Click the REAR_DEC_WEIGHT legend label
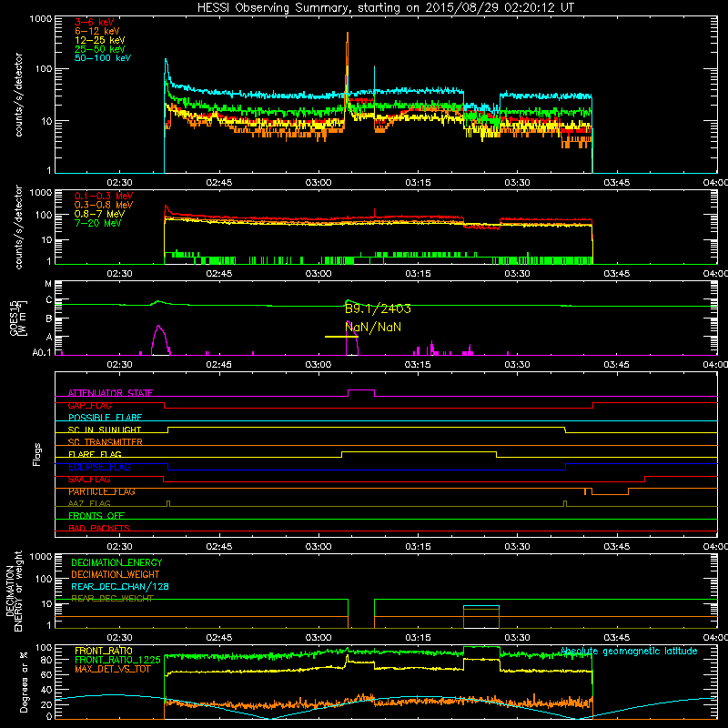 [x=112, y=599]
